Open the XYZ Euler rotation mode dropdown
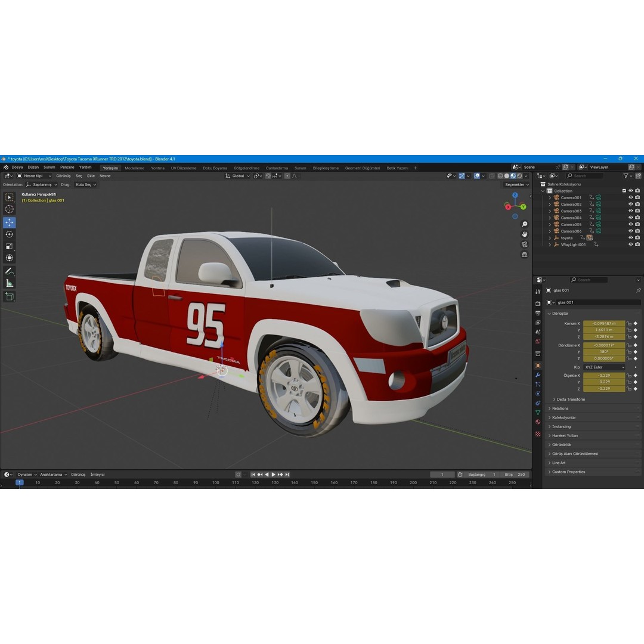Image resolution: width=644 pixels, height=644 pixels. pyautogui.click(x=604, y=367)
